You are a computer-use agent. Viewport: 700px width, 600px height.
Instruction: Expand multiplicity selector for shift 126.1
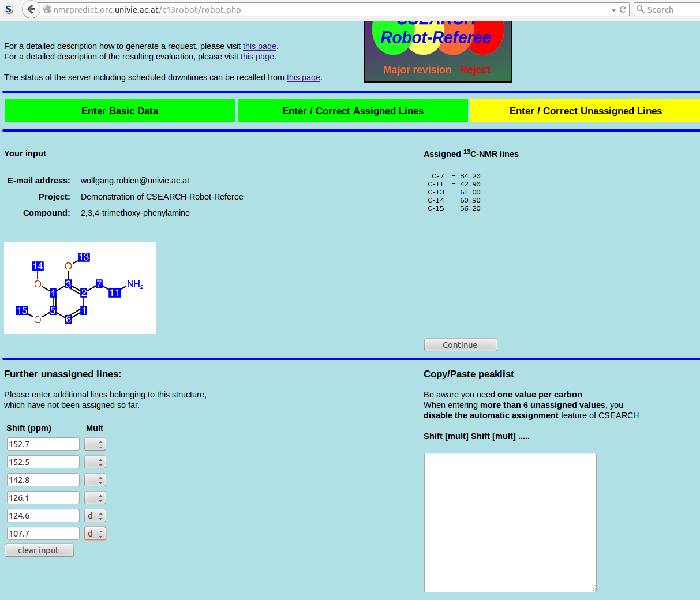[x=95, y=498]
